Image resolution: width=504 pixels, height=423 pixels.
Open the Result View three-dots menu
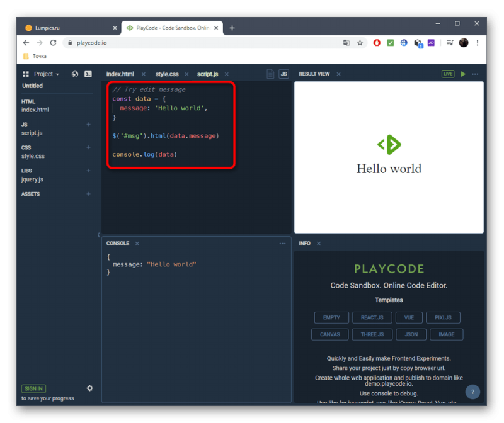point(475,74)
